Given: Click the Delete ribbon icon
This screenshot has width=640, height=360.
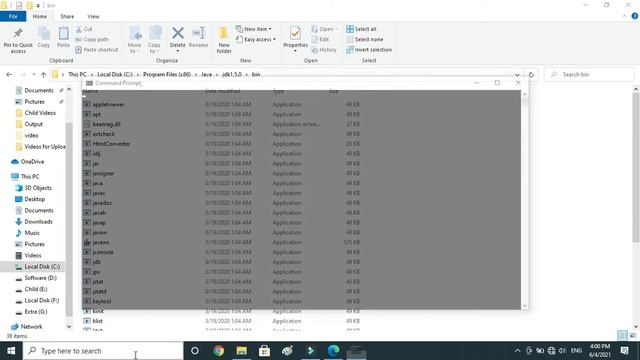Looking at the screenshot, I should point(178,40).
